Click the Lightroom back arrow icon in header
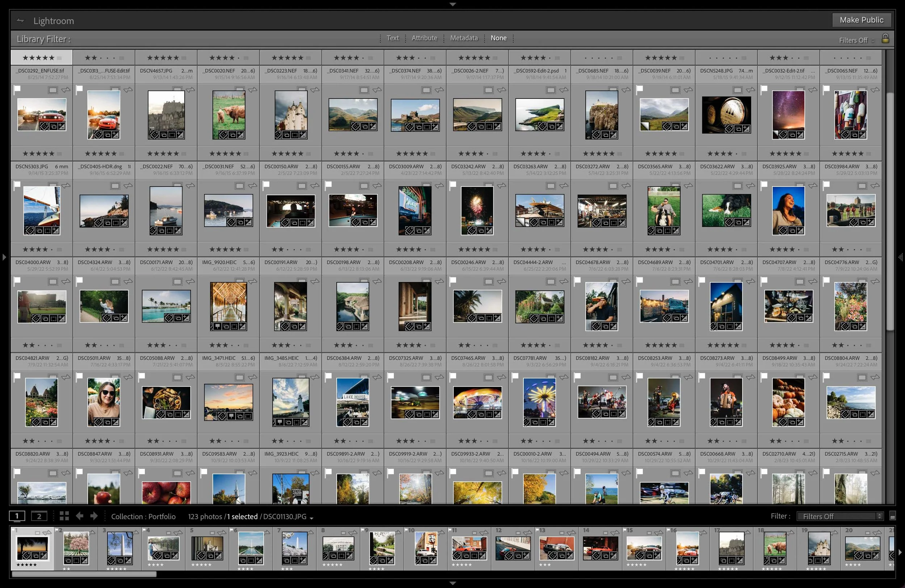Screen dimensions: 905x588 (x=21, y=21)
